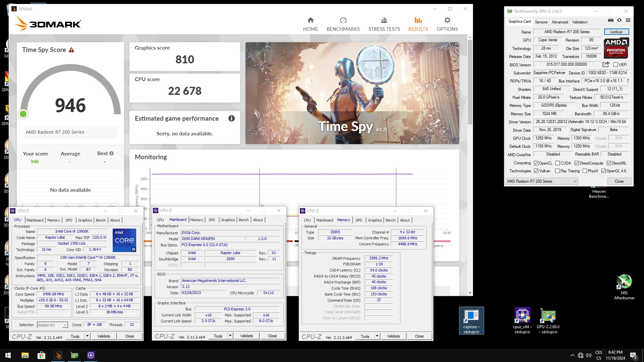Click the Bus Interface question mark in GPU-Z
Image resolution: width=644 pixels, height=362 pixels.
point(628,81)
